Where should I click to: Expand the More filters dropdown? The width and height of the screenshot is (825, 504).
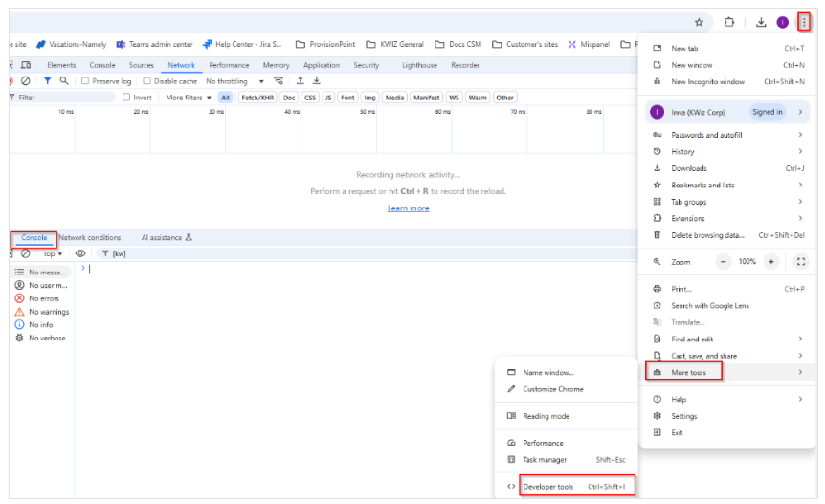tap(189, 98)
